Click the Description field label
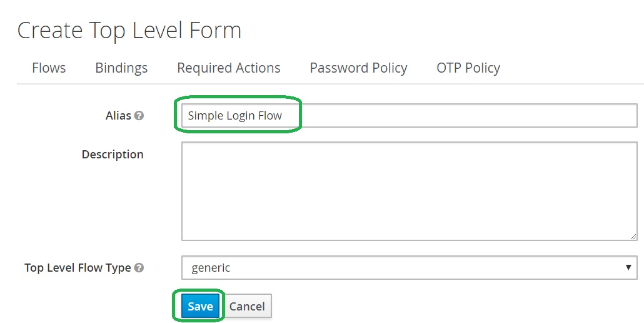644x323 pixels. pos(113,155)
